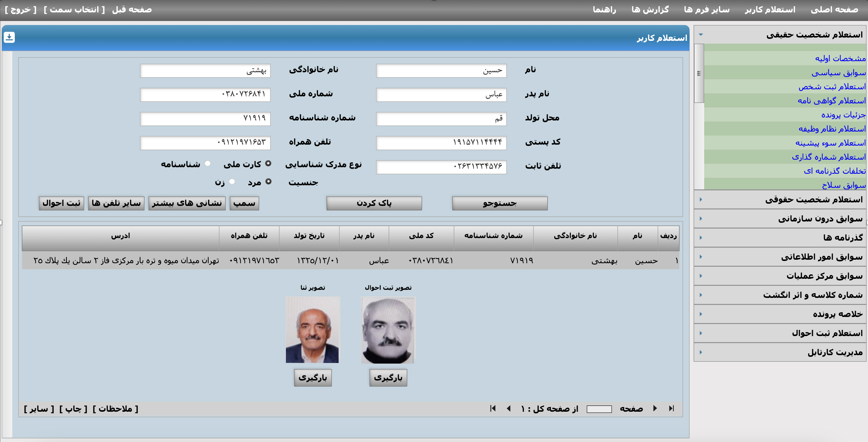Open جزئیات پرونده link
This screenshot has width=868, height=442.
pos(843,114)
